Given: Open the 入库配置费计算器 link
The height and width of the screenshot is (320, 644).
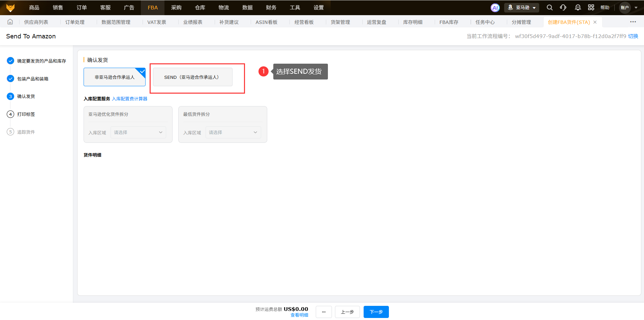Looking at the screenshot, I should (130, 99).
